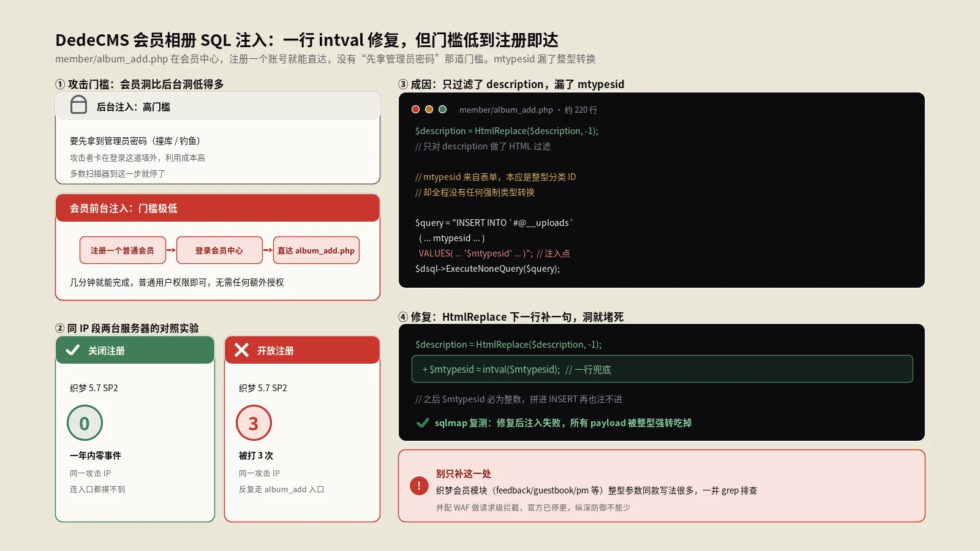980x551 pixels.
Task: Click heading ③ 成因:只过滤了 description
Action: (511, 84)
